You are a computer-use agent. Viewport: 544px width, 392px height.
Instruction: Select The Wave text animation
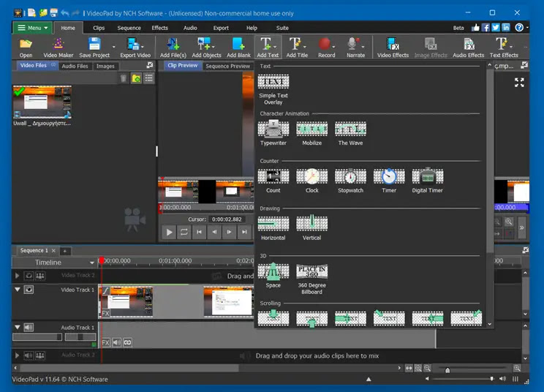pyautogui.click(x=350, y=133)
